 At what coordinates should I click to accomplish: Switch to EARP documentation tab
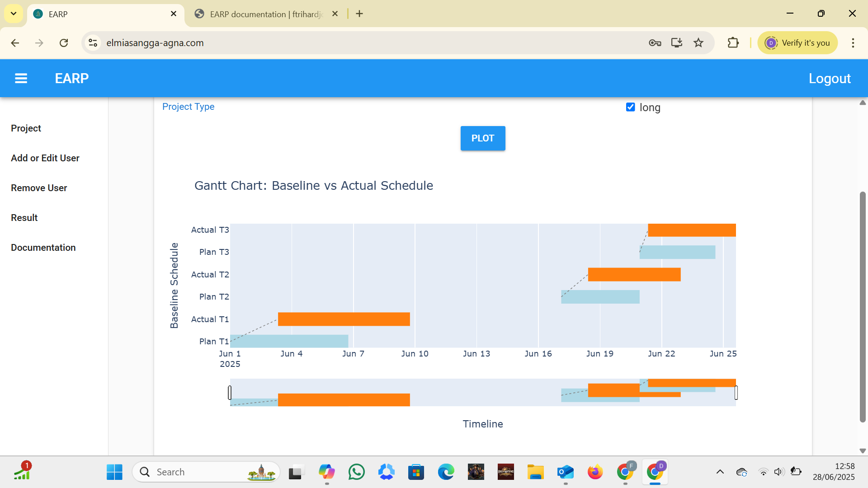pos(266,14)
